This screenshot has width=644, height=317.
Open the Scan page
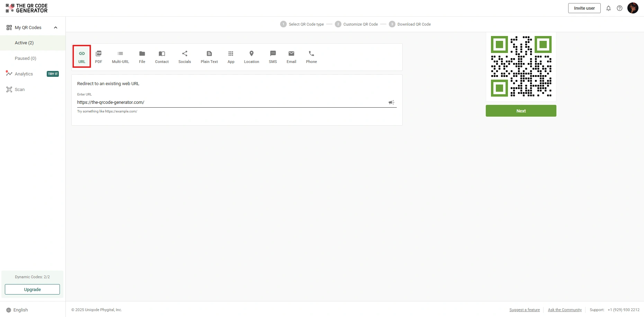coord(20,90)
